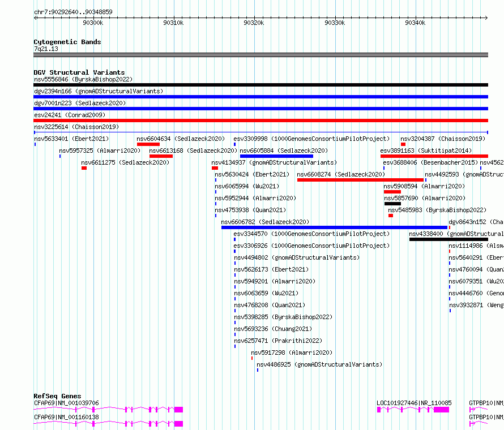Viewport: 504px width, 430px height.
Task: Click long red bar under nsv6608274
Action: [360, 180]
